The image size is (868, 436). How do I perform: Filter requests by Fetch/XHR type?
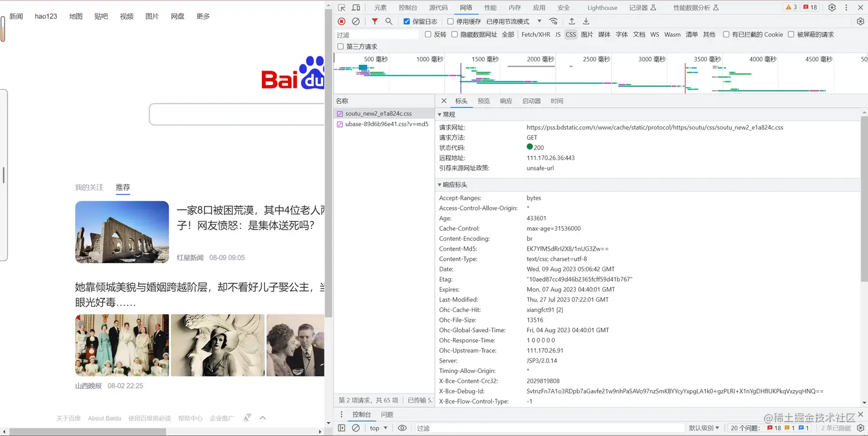536,34
